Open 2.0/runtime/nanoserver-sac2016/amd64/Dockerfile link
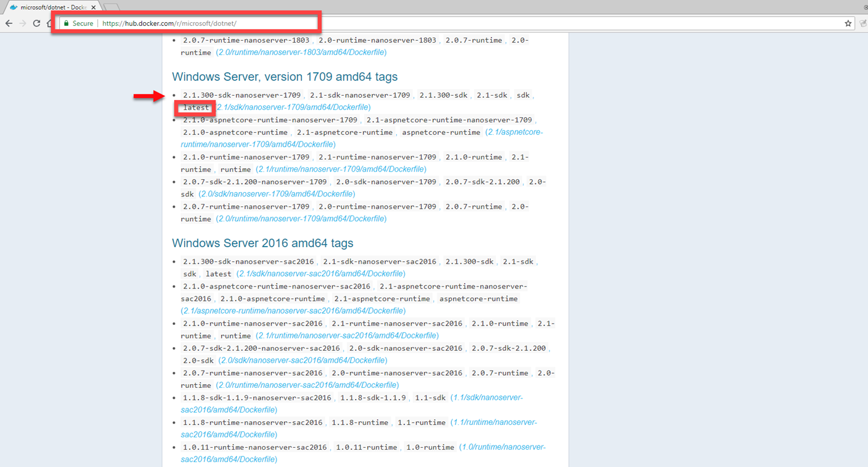This screenshot has height=467, width=868. (x=307, y=385)
